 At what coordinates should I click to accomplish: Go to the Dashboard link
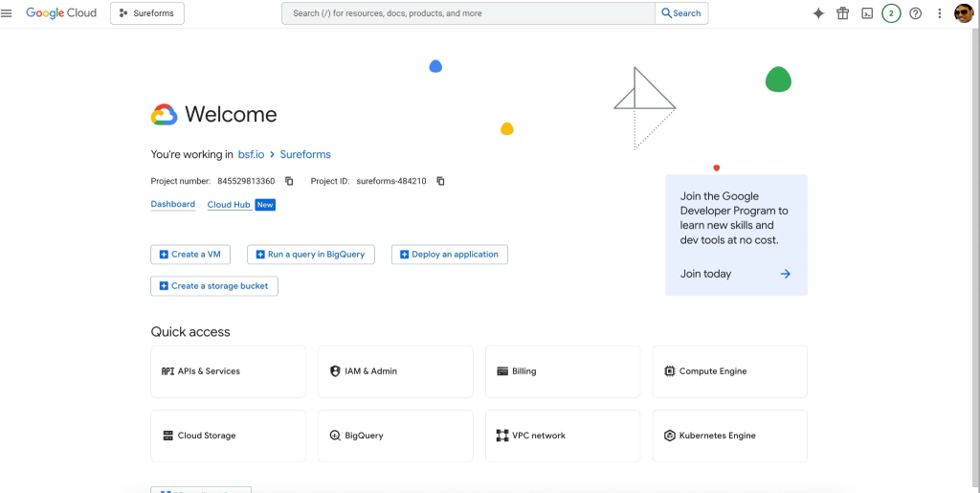tap(173, 204)
